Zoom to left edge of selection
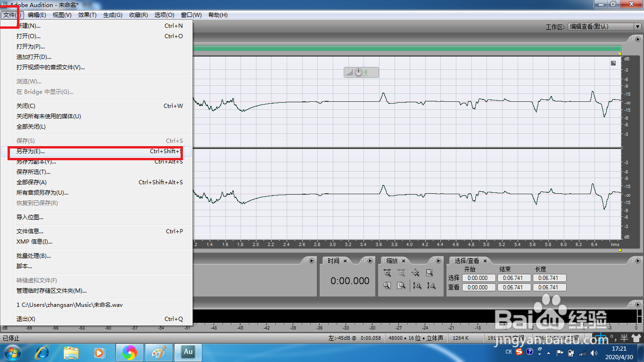The image size is (644, 362). (387, 285)
